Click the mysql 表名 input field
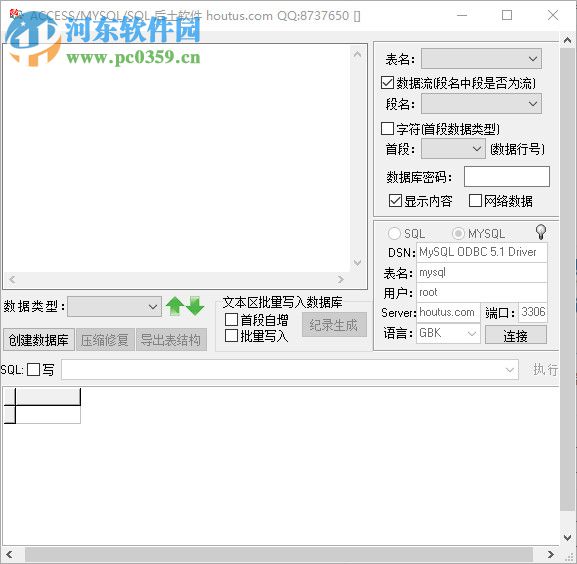Image resolution: width=577 pixels, height=564 pixels. coord(482,273)
